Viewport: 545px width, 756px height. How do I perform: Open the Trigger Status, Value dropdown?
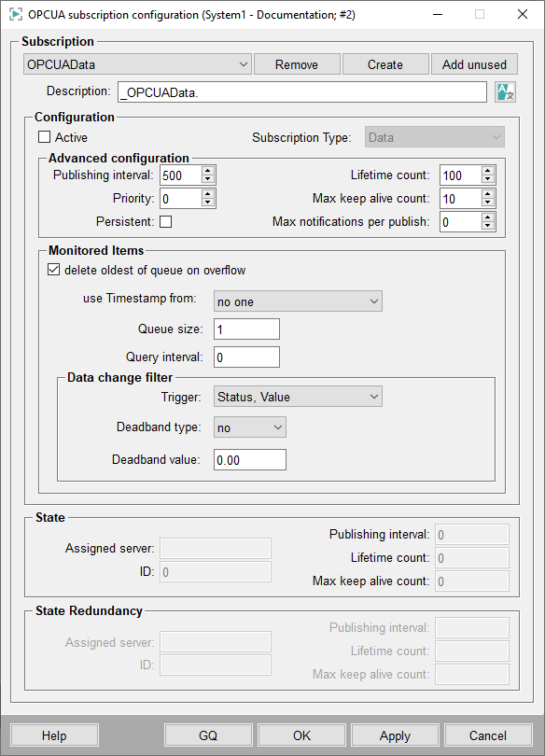pyautogui.click(x=298, y=397)
